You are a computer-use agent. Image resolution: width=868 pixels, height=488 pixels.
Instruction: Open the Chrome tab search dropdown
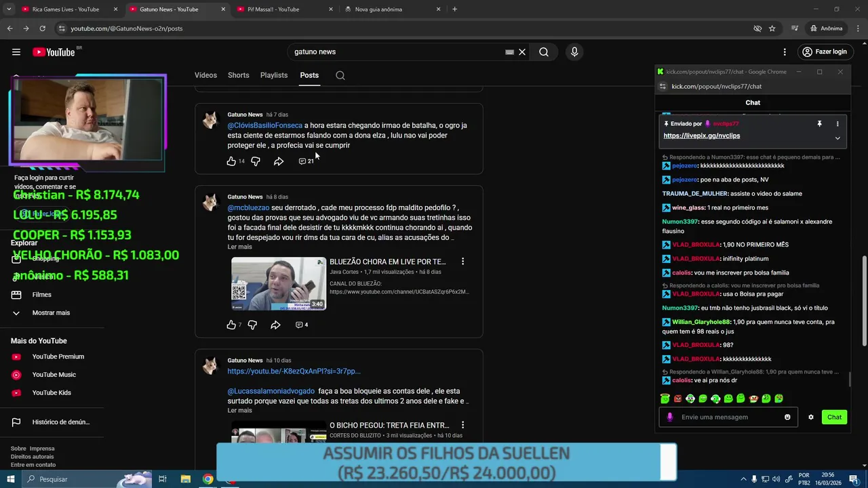9,9
